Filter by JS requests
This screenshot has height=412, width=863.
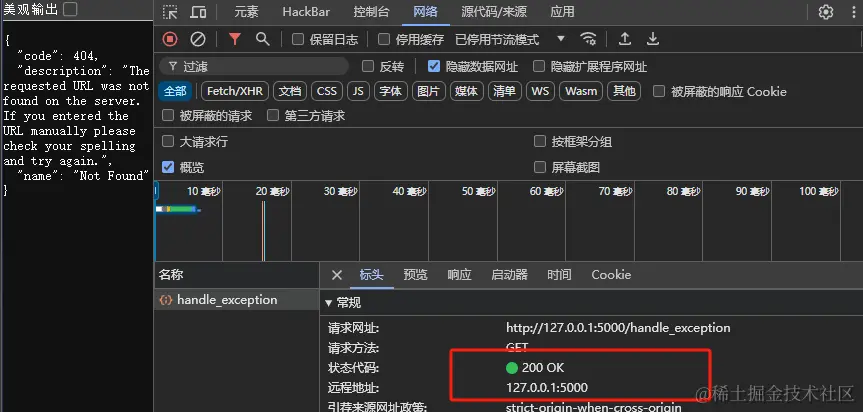[358, 91]
